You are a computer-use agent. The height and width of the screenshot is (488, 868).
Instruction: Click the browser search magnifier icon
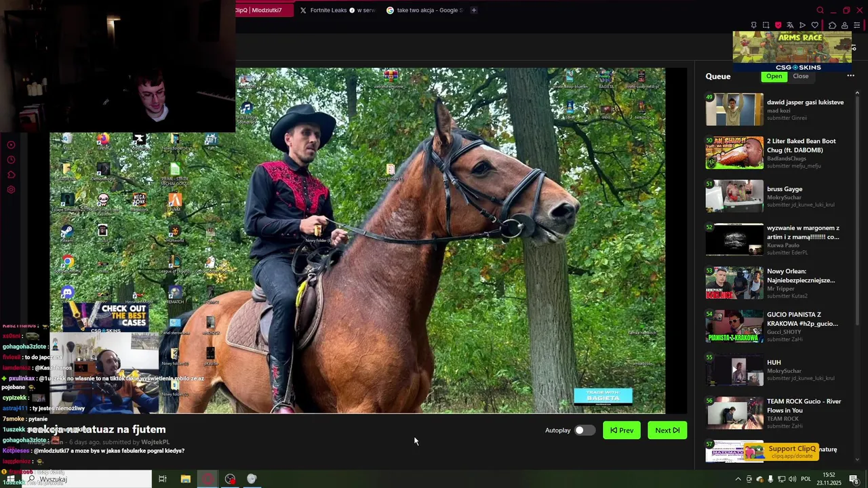(820, 10)
